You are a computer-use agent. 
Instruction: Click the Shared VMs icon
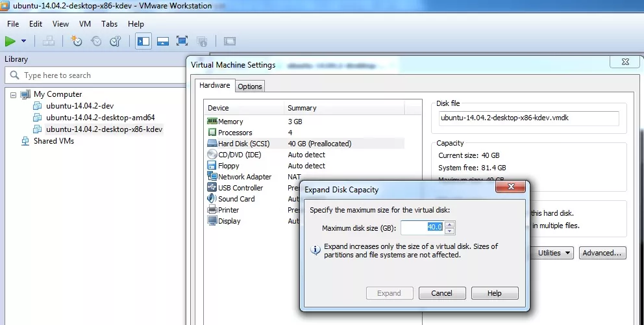25,141
